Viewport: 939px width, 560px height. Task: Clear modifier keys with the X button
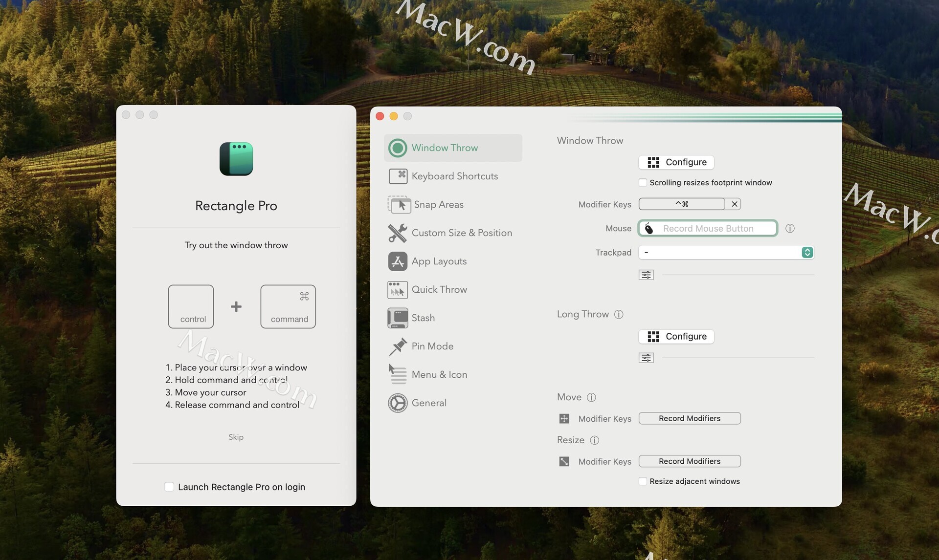coord(734,204)
